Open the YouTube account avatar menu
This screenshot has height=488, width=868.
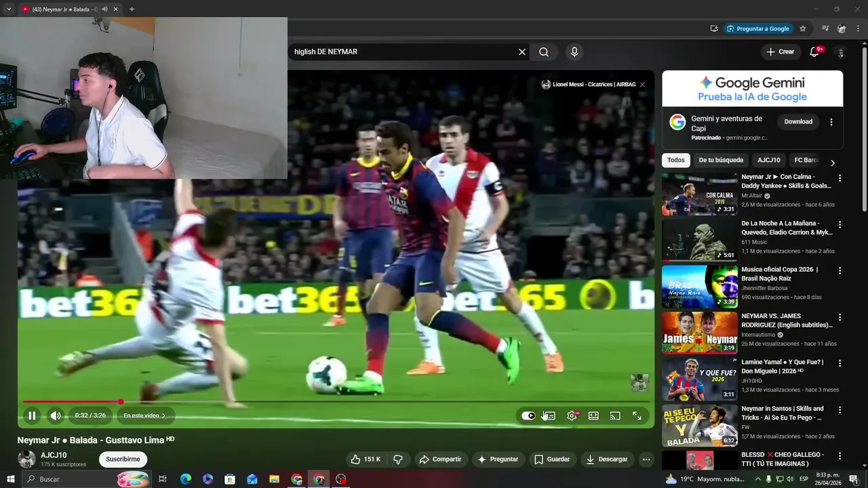tap(840, 52)
